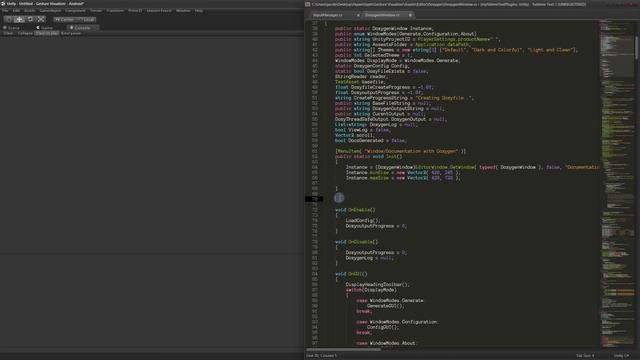Select the Rotate tool in Unity toolbar
This screenshot has height=360, width=640.
click(30, 19)
